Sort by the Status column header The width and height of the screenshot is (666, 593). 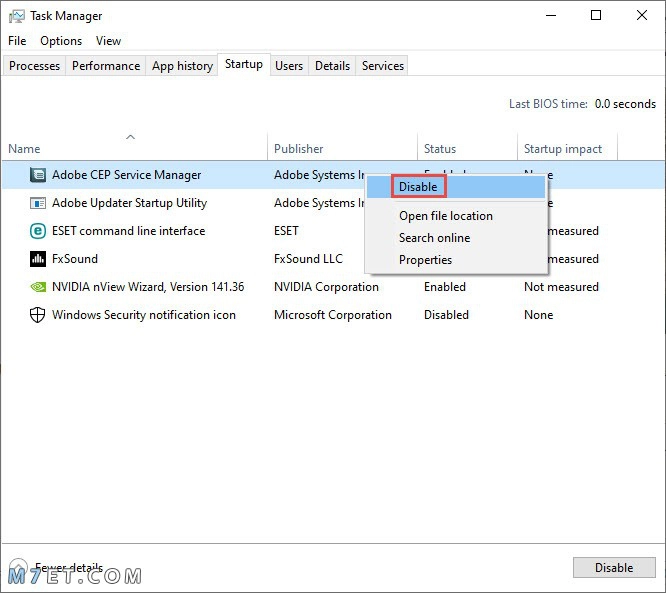pyautogui.click(x=467, y=146)
